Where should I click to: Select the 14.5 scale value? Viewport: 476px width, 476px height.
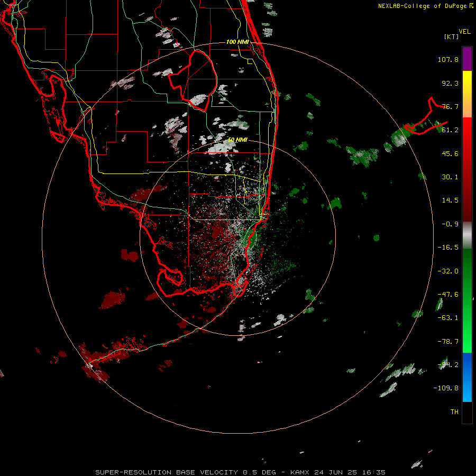450,200
